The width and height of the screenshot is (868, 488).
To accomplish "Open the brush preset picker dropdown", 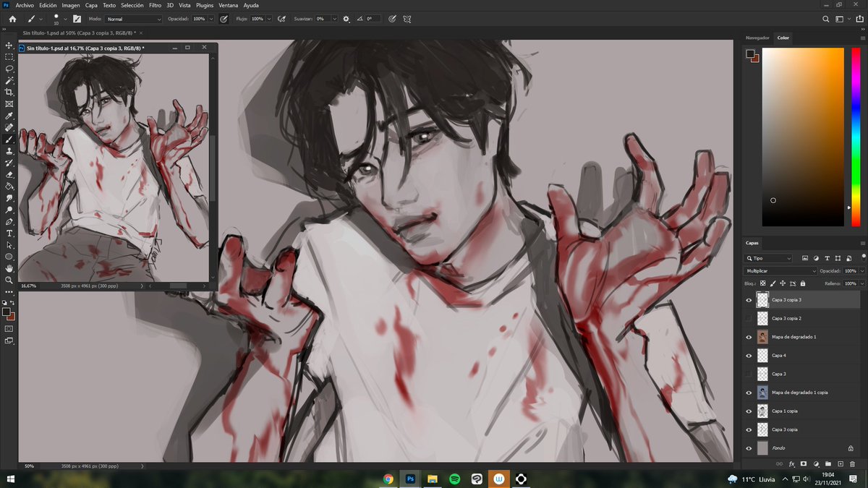I will coord(65,19).
